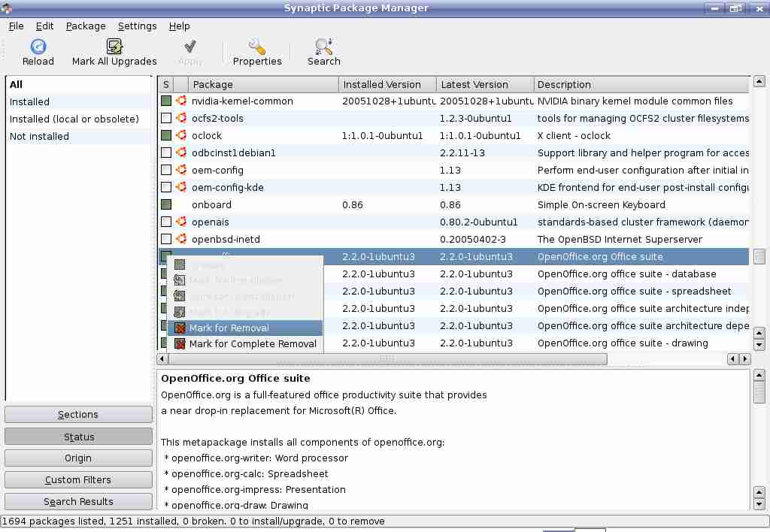Click the Ubuntu logo icon next to oclock
770x532 pixels.
click(x=181, y=135)
